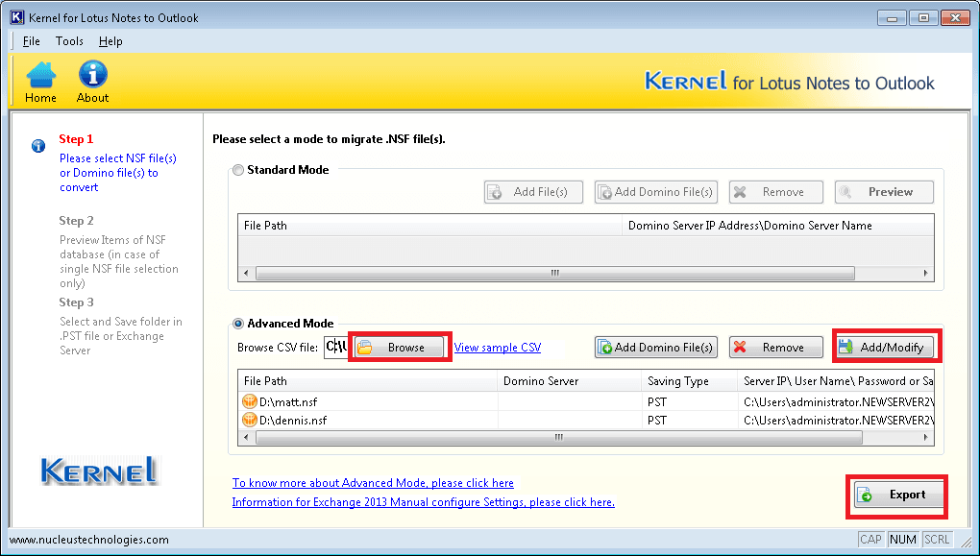This screenshot has height=556, width=980.
Task: Click the NSF icon beside D:\dennis.nsf
Action: coord(250,420)
